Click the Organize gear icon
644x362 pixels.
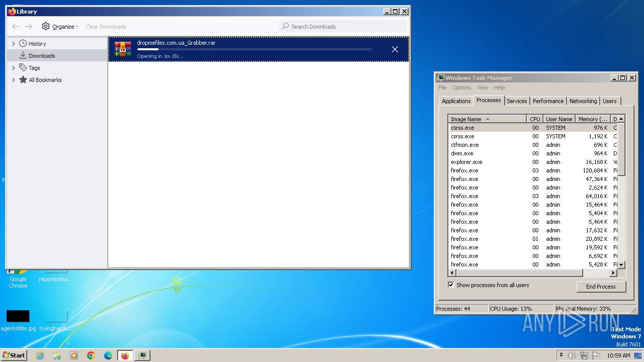click(46, 26)
